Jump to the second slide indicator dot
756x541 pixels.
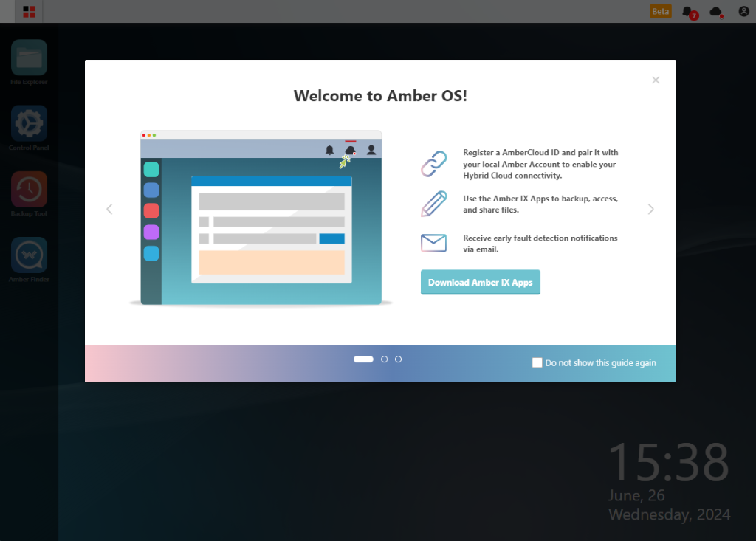(x=384, y=359)
